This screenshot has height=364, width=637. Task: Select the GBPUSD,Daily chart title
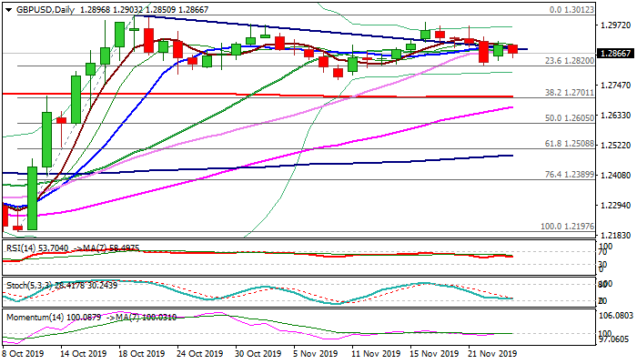coord(45,10)
